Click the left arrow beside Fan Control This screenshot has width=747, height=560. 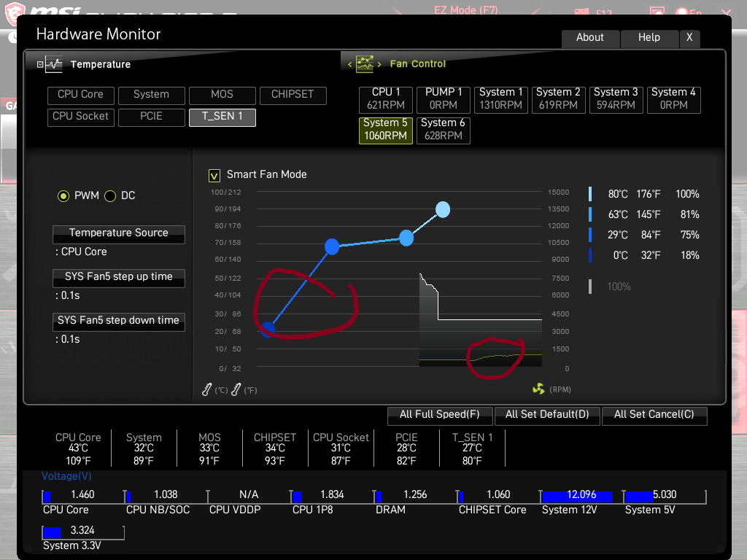349,64
